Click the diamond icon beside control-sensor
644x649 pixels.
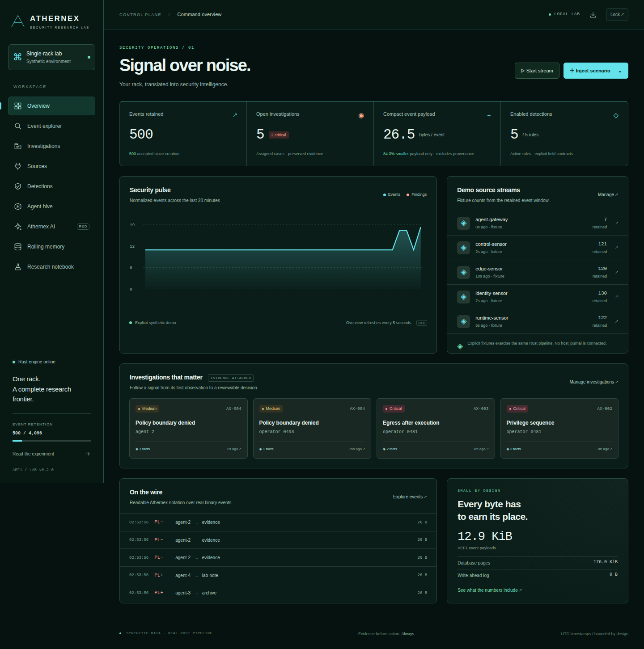[x=463, y=248]
